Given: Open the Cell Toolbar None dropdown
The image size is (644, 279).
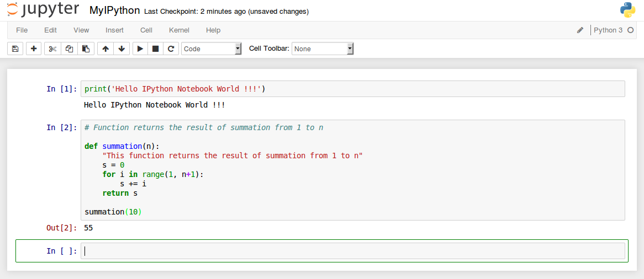Looking at the screenshot, I should pyautogui.click(x=323, y=49).
